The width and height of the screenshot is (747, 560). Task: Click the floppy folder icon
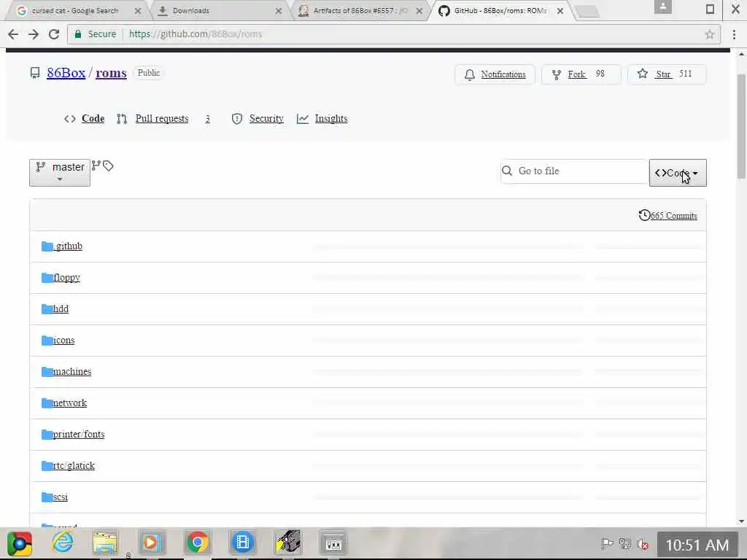pyautogui.click(x=47, y=278)
